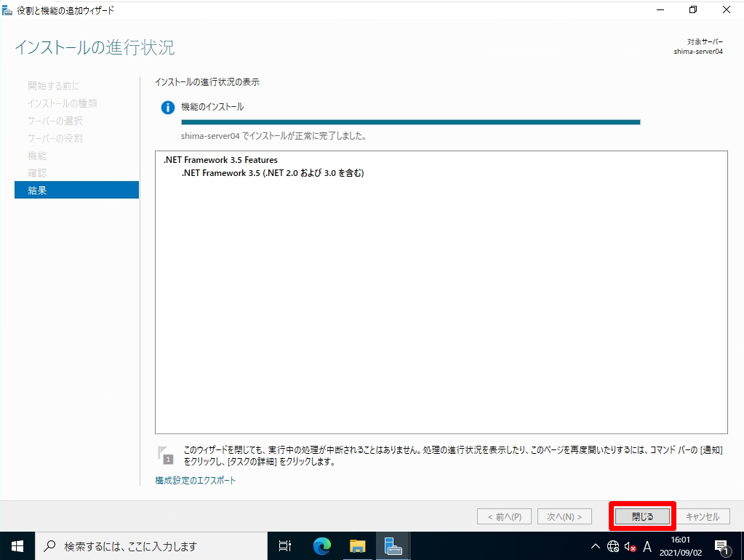Open the 構成設定のエクスポート link
This screenshot has height=560, width=744.
click(x=195, y=480)
